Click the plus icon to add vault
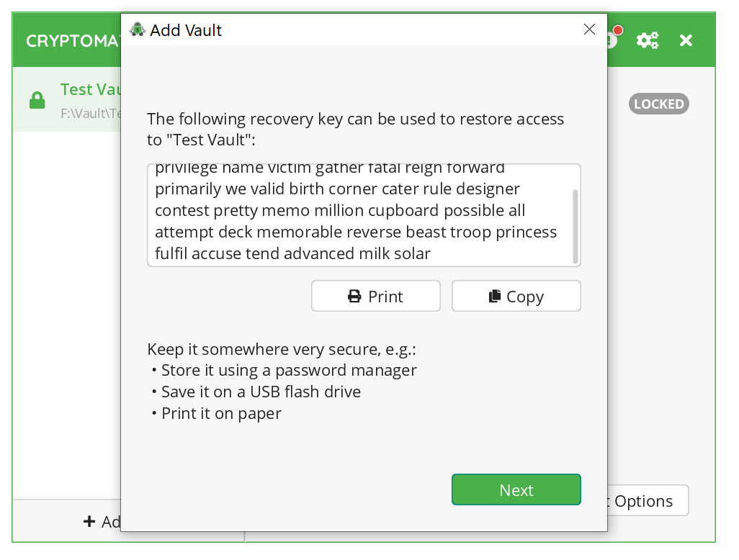 coord(89,521)
